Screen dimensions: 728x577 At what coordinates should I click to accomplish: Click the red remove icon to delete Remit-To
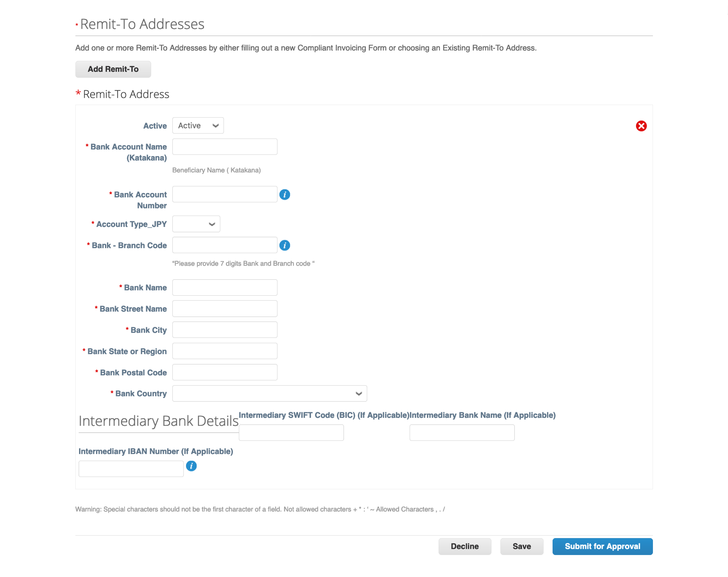tap(641, 125)
